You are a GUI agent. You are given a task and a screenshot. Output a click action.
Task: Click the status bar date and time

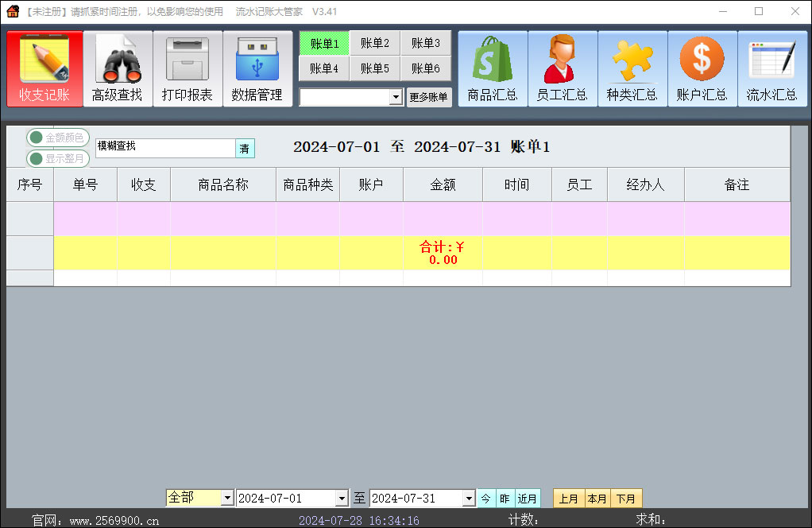coord(359,520)
